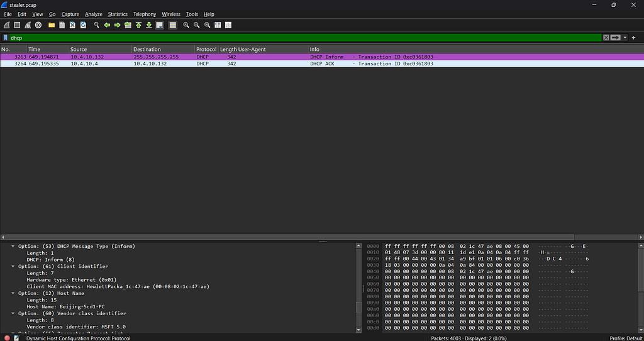Start a new packet capture

click(7, 25)
